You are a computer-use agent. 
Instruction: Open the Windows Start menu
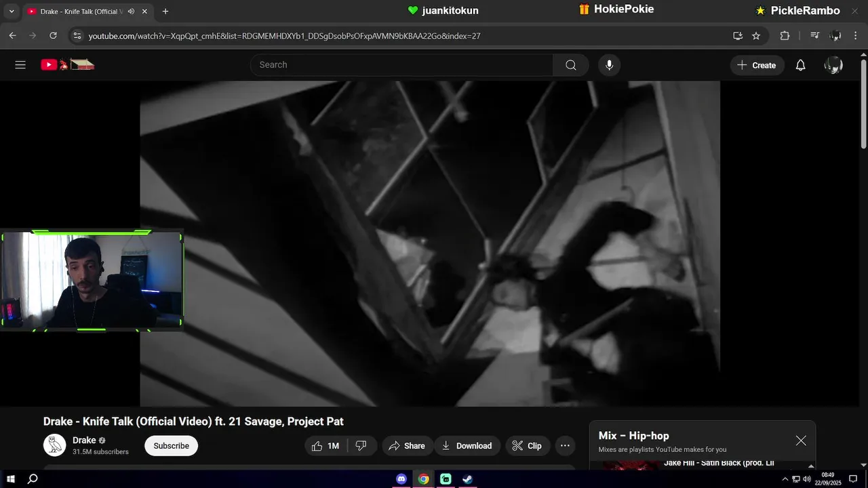click(11, 479)
